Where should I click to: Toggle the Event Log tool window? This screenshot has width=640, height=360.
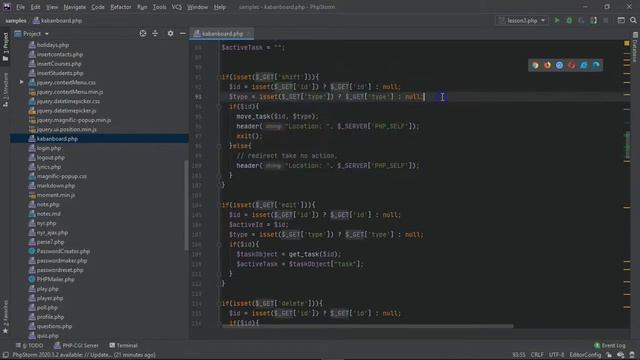610,345
